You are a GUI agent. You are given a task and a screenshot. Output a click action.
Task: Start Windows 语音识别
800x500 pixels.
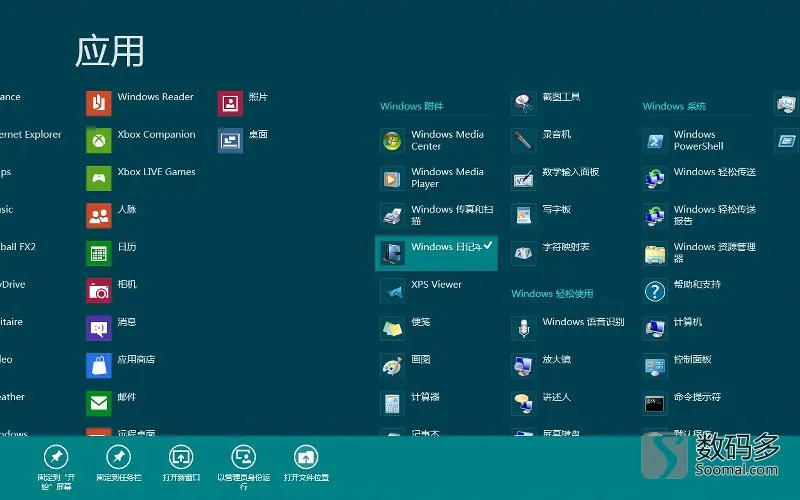point(568,328)
